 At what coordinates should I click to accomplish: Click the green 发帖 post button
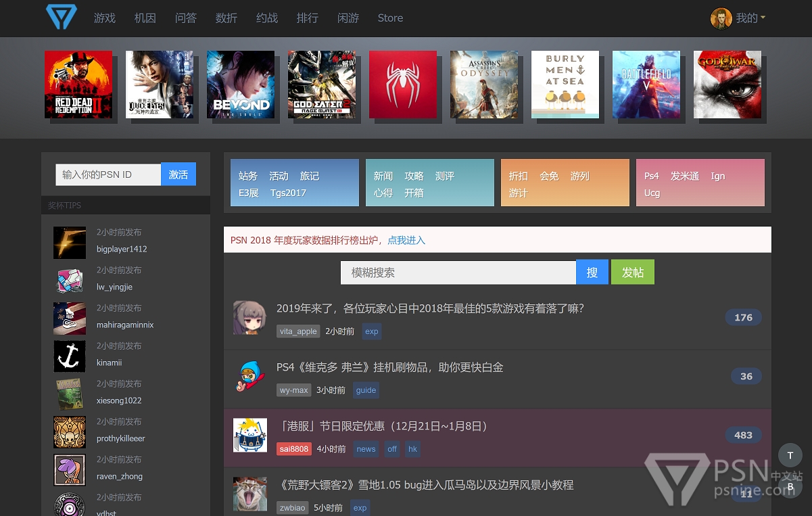point(633,273)
